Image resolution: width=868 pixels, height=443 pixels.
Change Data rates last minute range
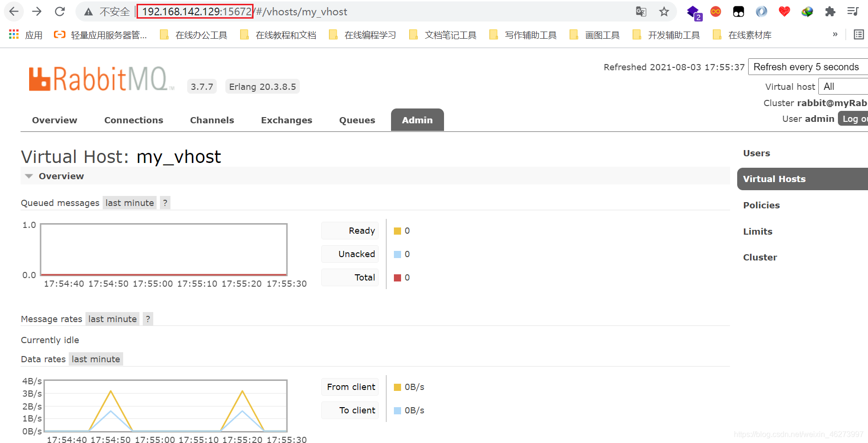pos(96,359)
